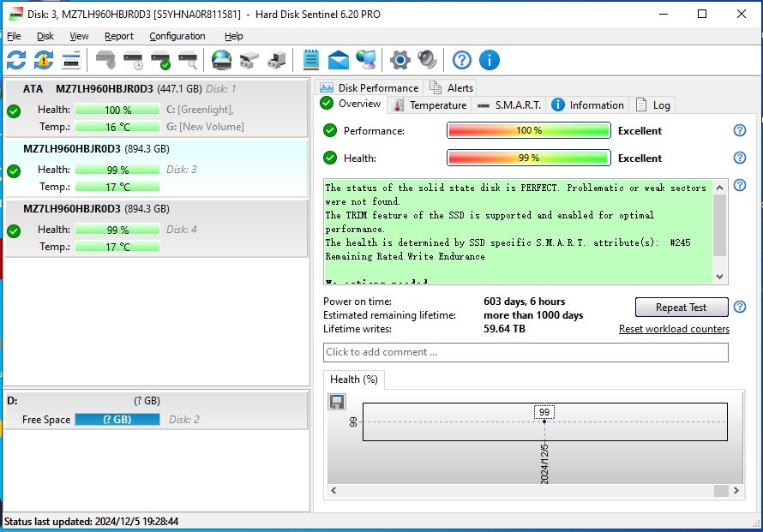Click the question mark Help toolbar icon
Screen dimensions: 763x532
pos(462,60)
